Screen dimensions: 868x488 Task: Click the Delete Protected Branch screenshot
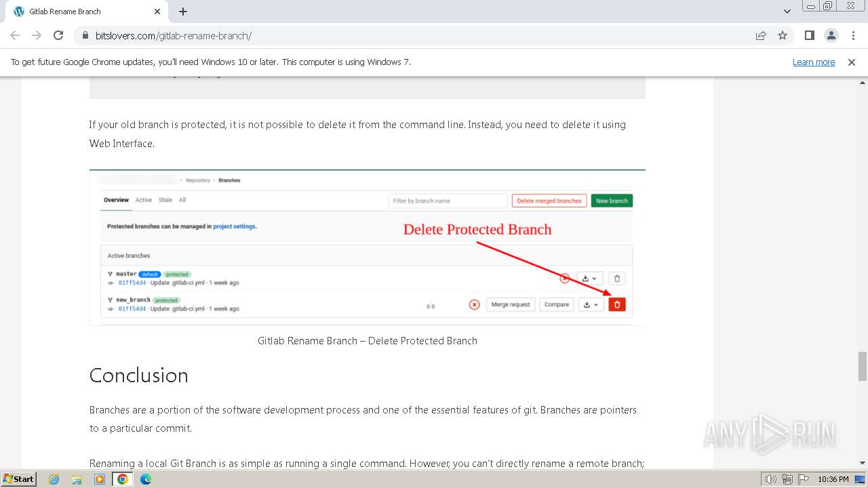point(367,247)
